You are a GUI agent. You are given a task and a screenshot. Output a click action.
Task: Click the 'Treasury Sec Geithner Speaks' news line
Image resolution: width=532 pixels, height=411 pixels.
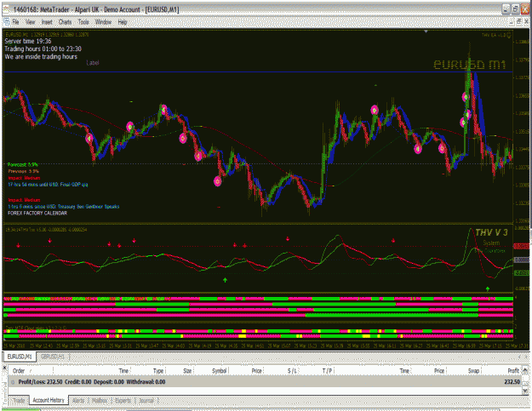pos(64,207)
